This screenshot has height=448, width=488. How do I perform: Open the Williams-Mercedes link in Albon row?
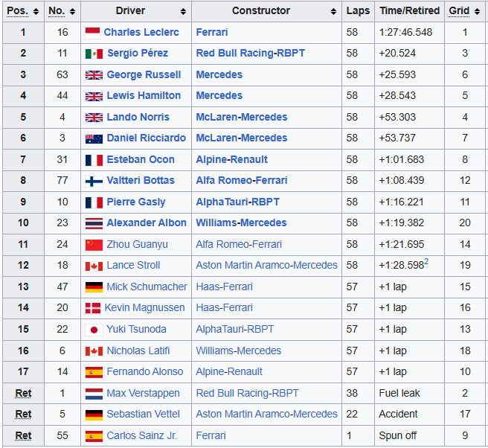click(x=241, y=223)
